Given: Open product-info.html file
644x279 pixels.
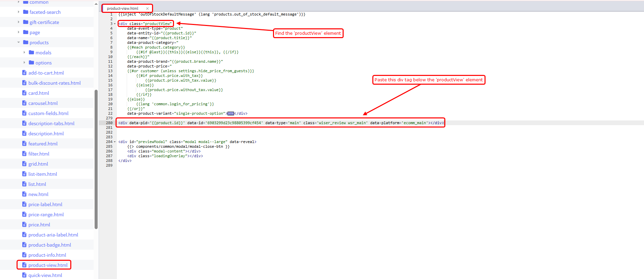Looking at the screenshot, I should click(x=47, y=255).
